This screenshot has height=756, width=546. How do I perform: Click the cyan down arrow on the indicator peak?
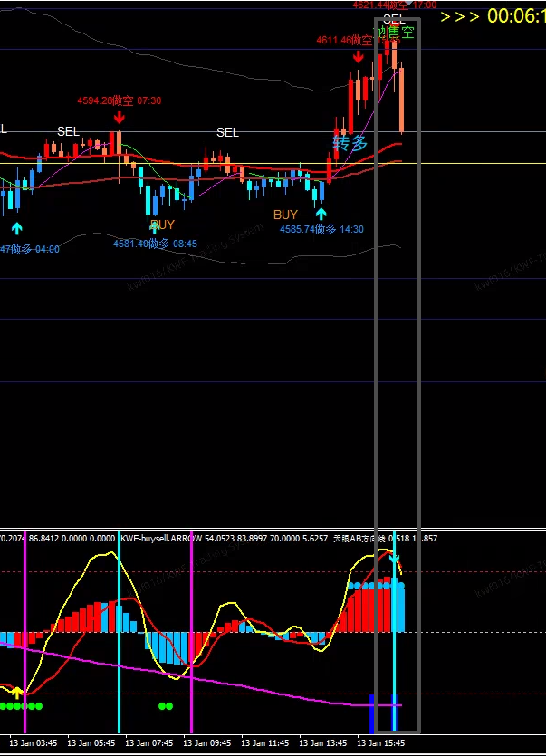pyautogui.click(x=394, y=560)
